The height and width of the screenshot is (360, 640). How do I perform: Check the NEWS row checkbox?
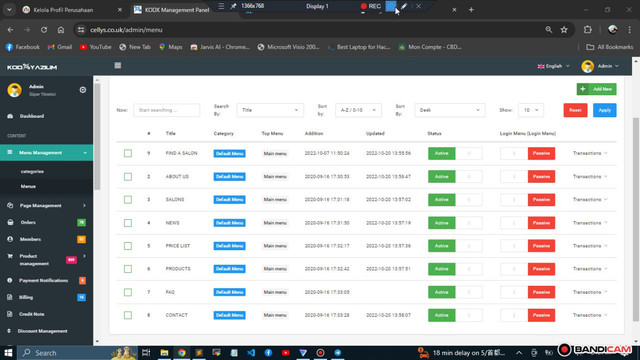(x=128, y=223)
